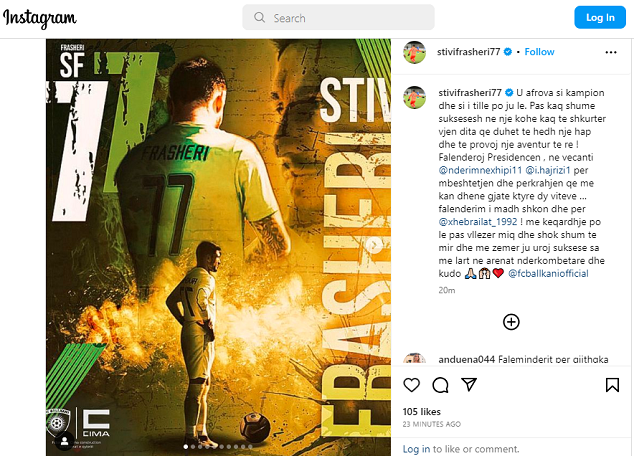Viewport: 634px width, 456px height.
Task: Share post using paper plane icon
Action: pyautogui.click(x=469, y=384)
